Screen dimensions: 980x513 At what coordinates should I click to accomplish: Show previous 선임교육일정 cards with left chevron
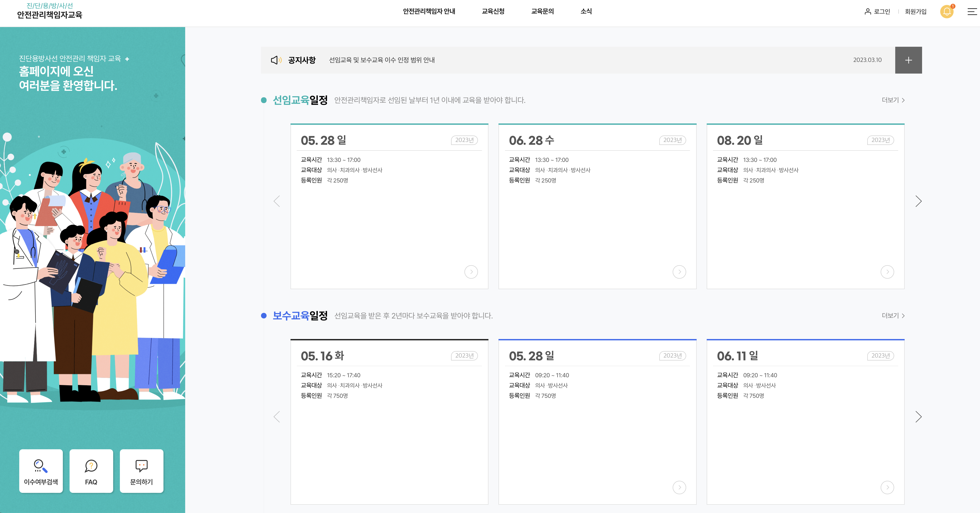pos(277,201)
